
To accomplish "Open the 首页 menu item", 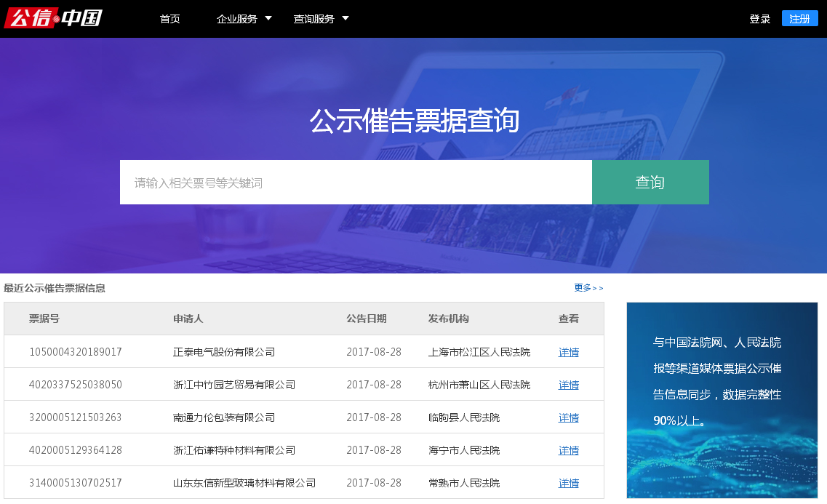I will pyautogui.click(x=169, y=19).
